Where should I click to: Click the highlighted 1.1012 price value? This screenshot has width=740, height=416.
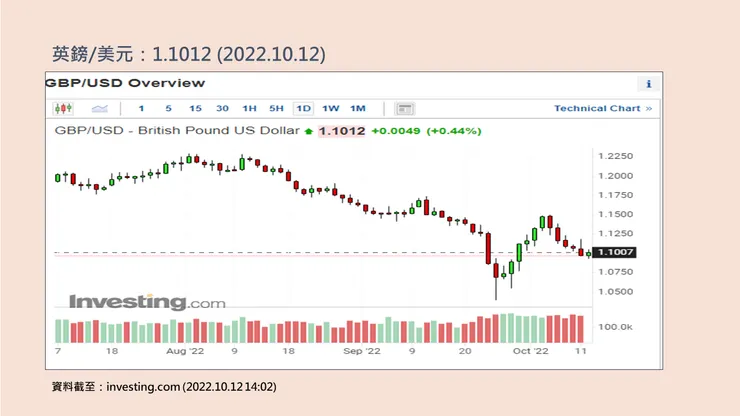pyautogui.click(x=342, y=131)
